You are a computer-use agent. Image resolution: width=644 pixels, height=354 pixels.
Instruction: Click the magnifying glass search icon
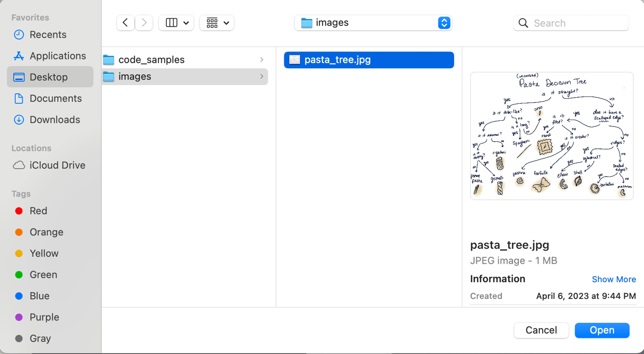[x=523, y=23]
